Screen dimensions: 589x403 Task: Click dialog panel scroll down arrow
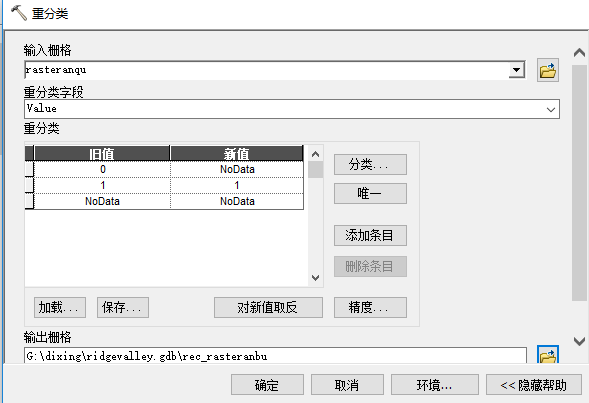pos(579,341)
